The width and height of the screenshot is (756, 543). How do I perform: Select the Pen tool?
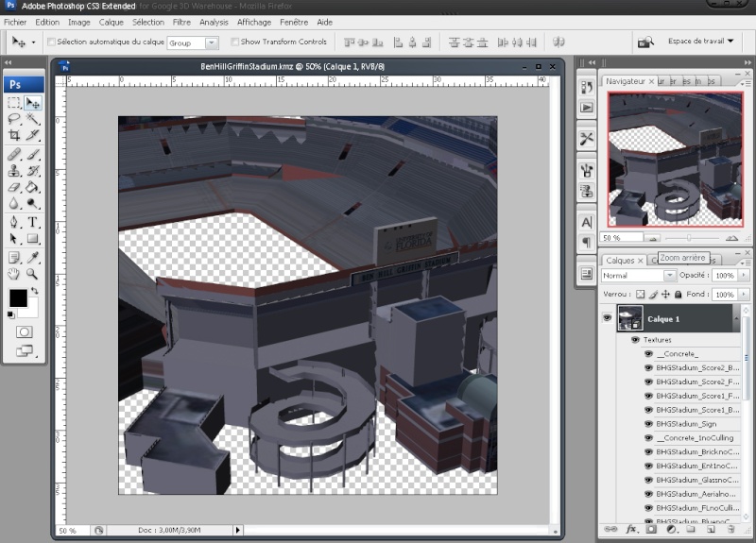pyautogui.click(x=14, y=222)
